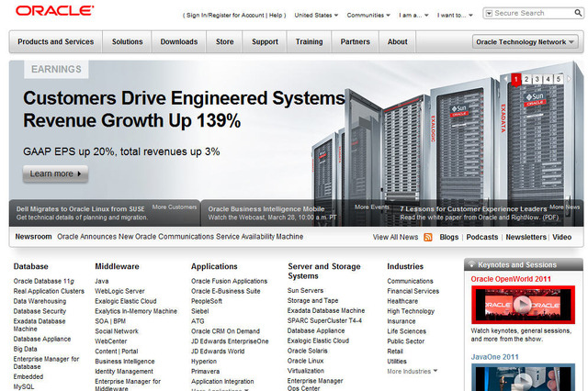Open Healthcare industry link
The width and height of the screenshot is (588, 391).
coord(402,301)
